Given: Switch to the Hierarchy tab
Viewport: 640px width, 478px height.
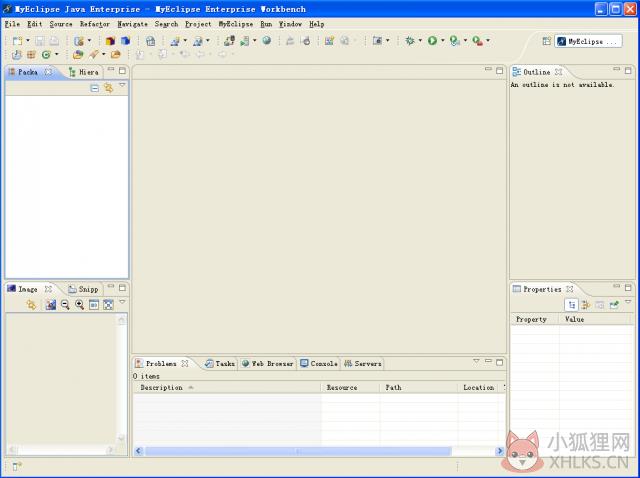Looking at the screenshot, I should (84, 72).
